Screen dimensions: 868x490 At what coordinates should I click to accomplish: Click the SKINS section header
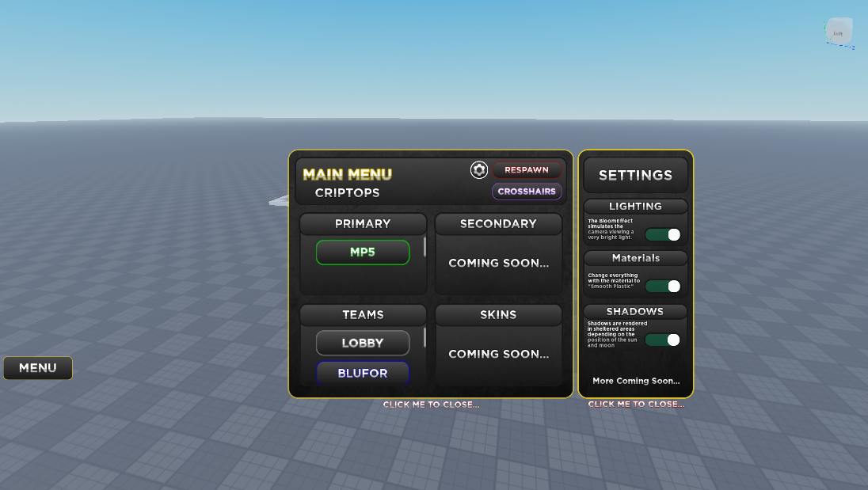(498, 314)
